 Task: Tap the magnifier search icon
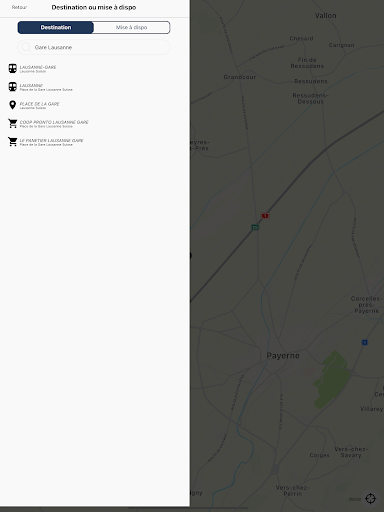tap(26, 47)
